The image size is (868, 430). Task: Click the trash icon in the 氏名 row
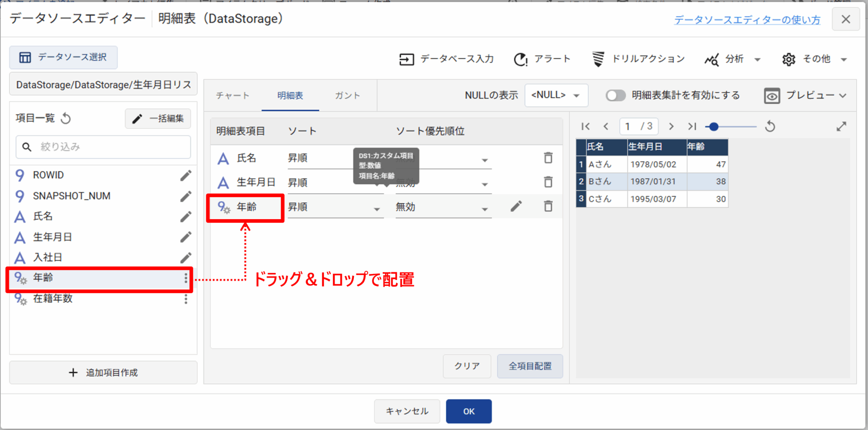tap(548, 158)
